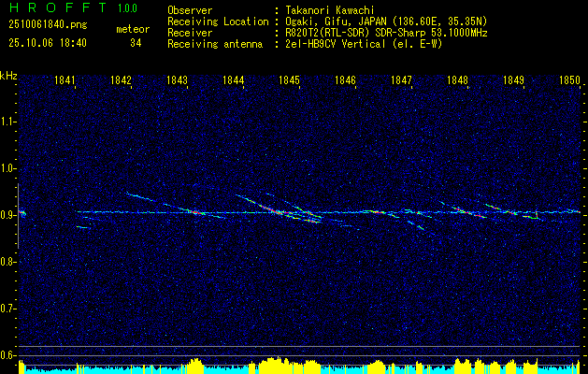Click the 1849 time marker
The image size is (588, 374).
(x=513, y=80)
